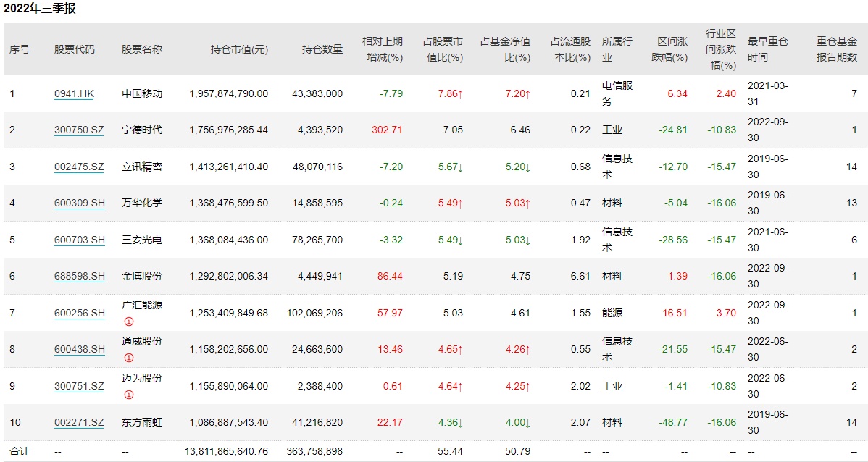Viewport: 868px width, 462px height.
Task: Select stock name 立讯精密
Action: click(142, 167)
